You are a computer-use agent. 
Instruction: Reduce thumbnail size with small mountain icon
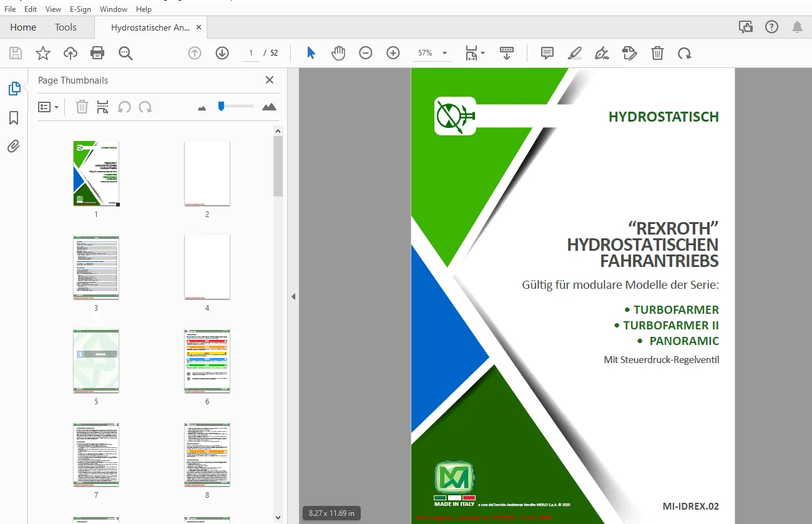point(202,108)
